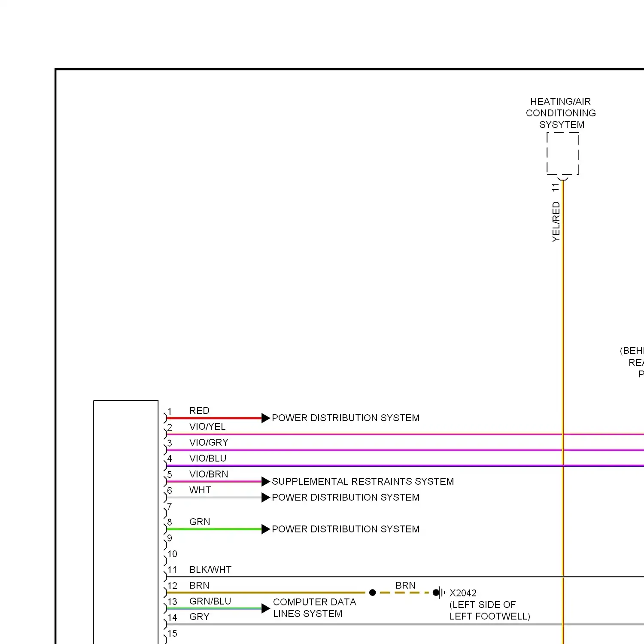Click pin number 14 beside GRY
Screen dimensions: 644x644
pyautogui.click(x=172, y=617)
